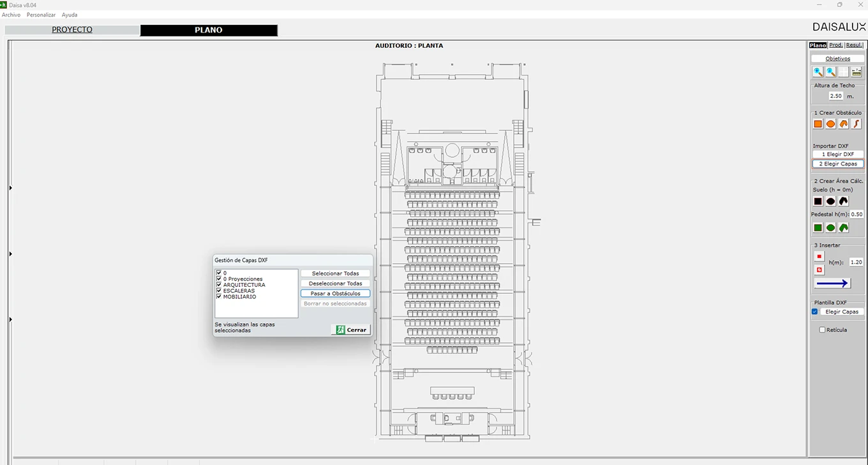The image size is (868, 465).
Task: Select the red square luminaire insert icon
Action: pos(819,257)
